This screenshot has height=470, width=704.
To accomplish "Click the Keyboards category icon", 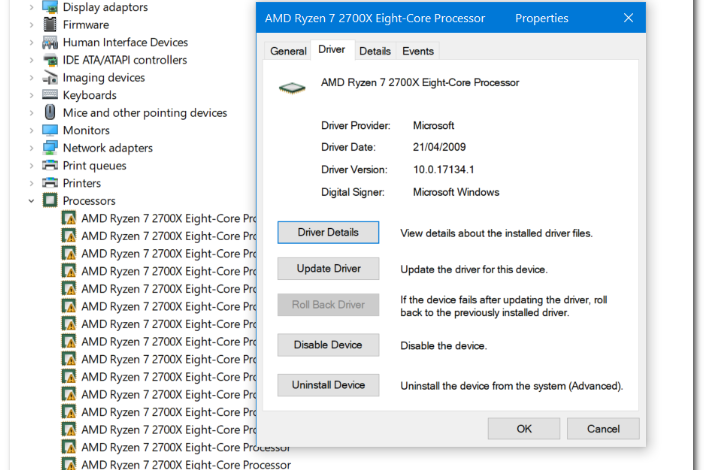I will click(x=50, y=96).
